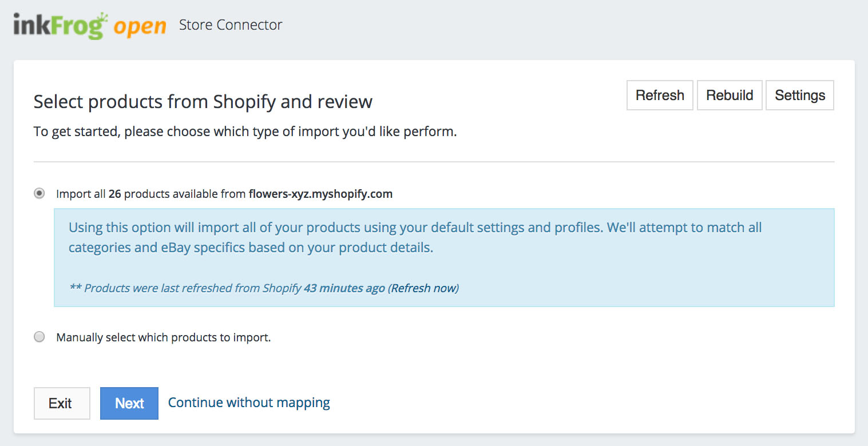The image size is (868, 446).
Task: Click the blue info box description text
Action: (x=415, y=238)
